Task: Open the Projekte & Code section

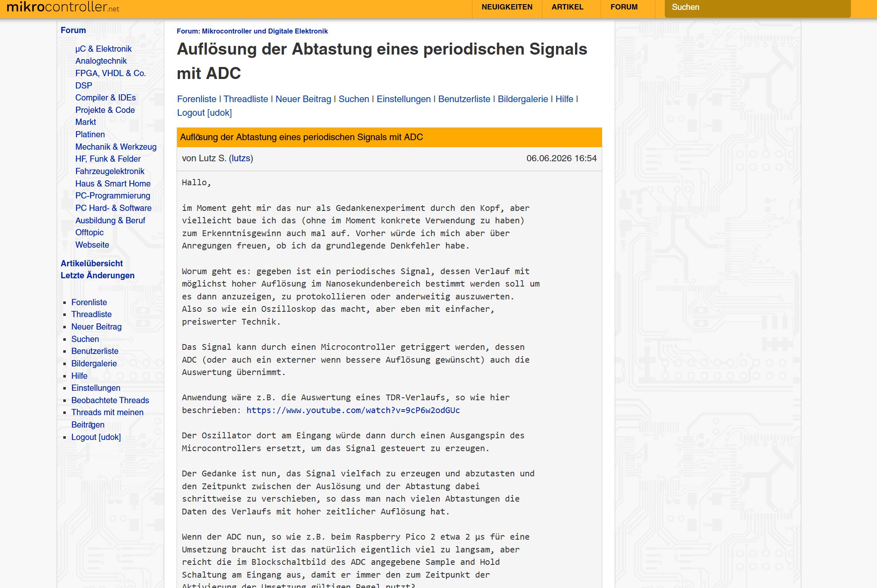Action: 105,110
